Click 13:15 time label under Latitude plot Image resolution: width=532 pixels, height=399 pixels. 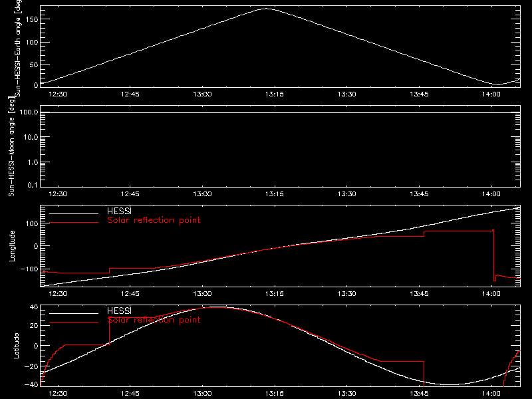[x=275, y=394]
